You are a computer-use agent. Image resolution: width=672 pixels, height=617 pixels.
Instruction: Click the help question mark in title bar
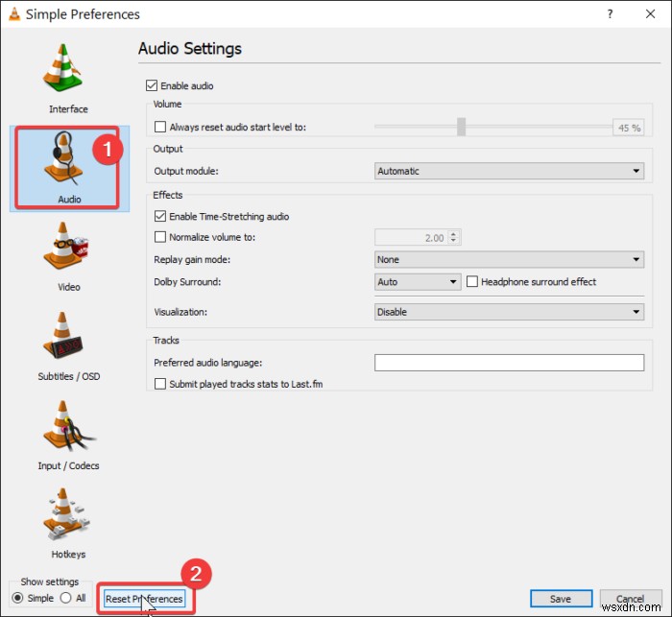(x=610, y=14)
